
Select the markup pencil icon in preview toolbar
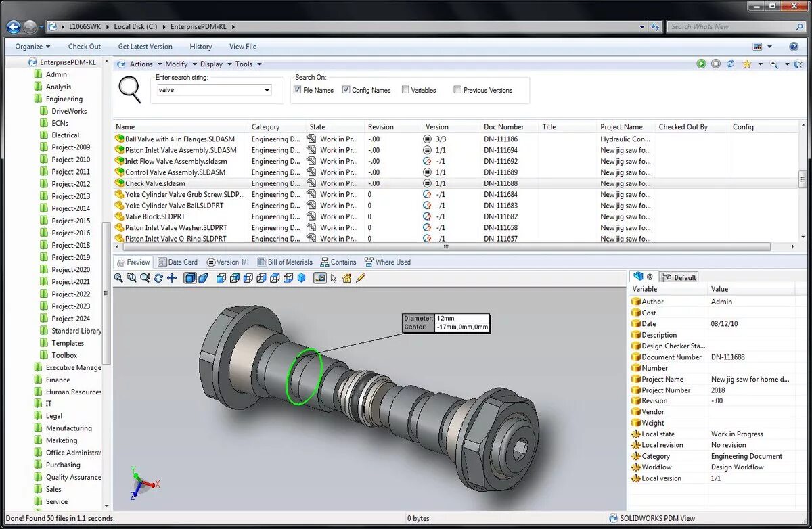(x=360, y=278)
